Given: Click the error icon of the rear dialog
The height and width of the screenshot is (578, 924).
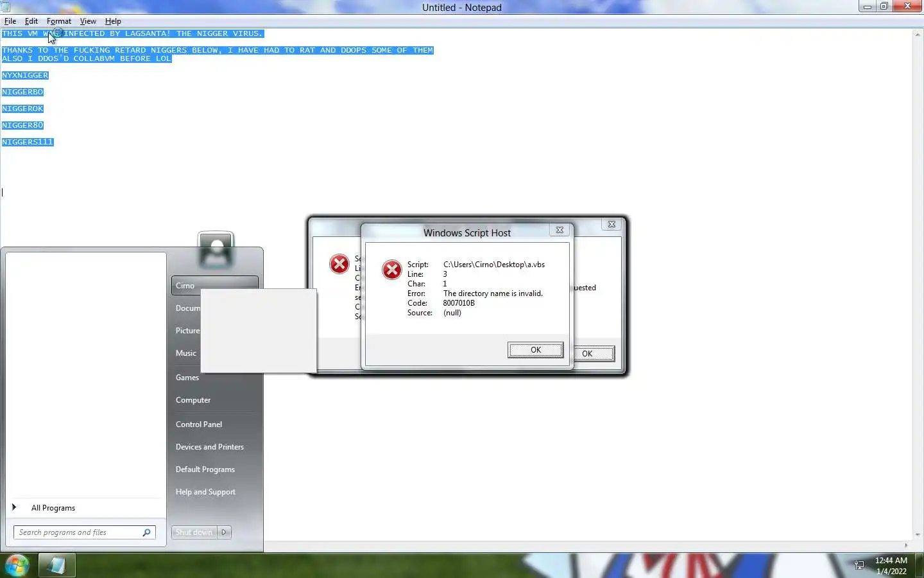Looking at the screenshot, I should [339, 264].
